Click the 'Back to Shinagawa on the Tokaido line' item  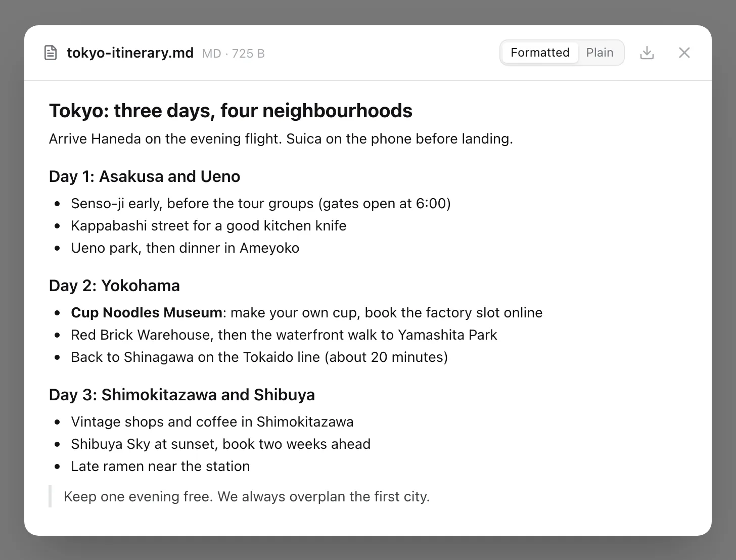[x=259, y=357]
